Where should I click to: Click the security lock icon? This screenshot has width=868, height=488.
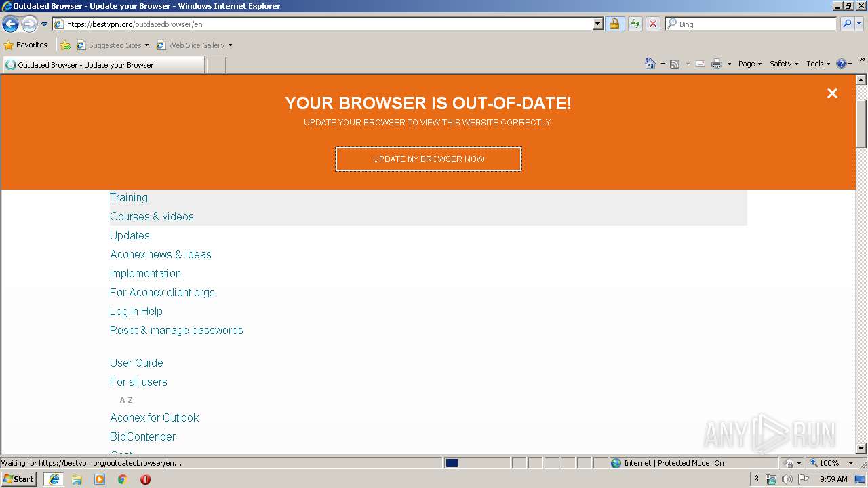[x=614, y=24]
